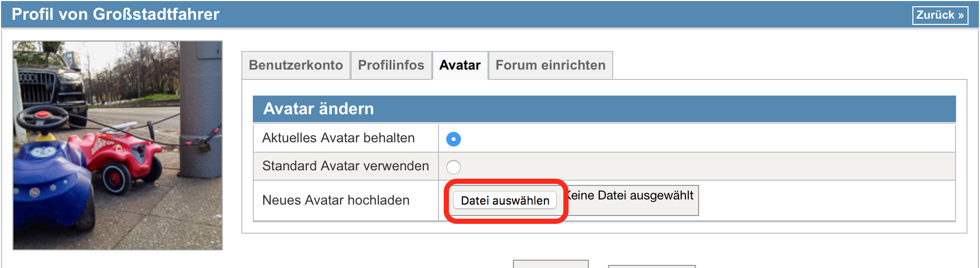
Task: Switch to the Profilinfos tab
Action: (x=391, y=65)
